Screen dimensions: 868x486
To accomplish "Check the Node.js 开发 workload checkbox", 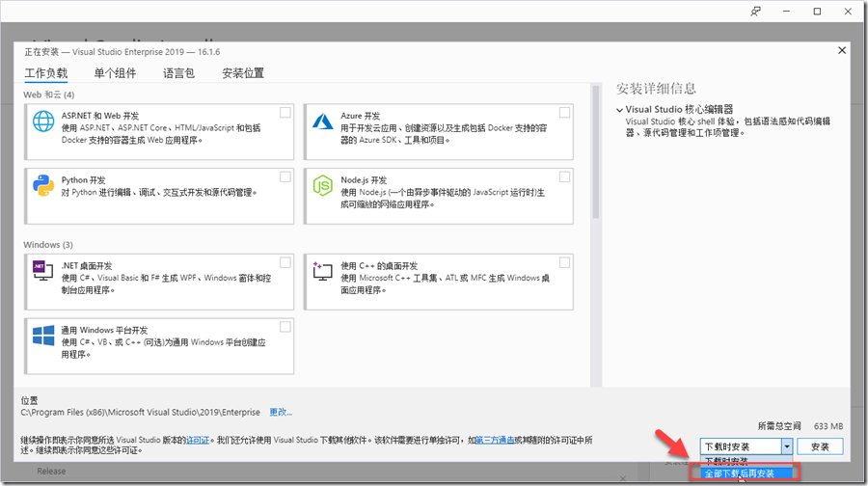I will tap(564, 176).
